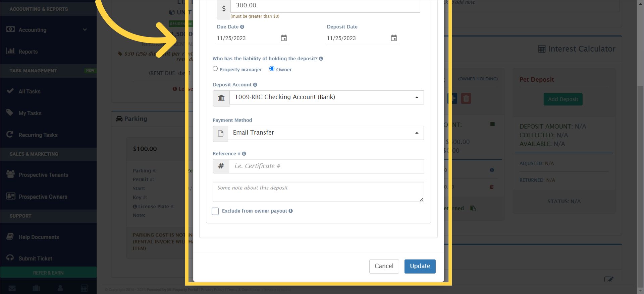Open the Deposit Account dropdown
The height and width of the screenshot is (294, 644).
click(327, 97)
